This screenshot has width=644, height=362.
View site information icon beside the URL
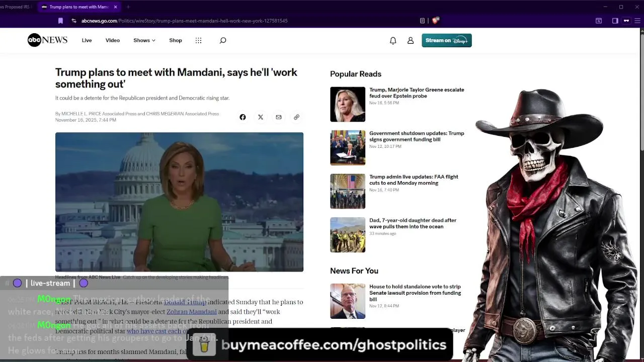74,21
